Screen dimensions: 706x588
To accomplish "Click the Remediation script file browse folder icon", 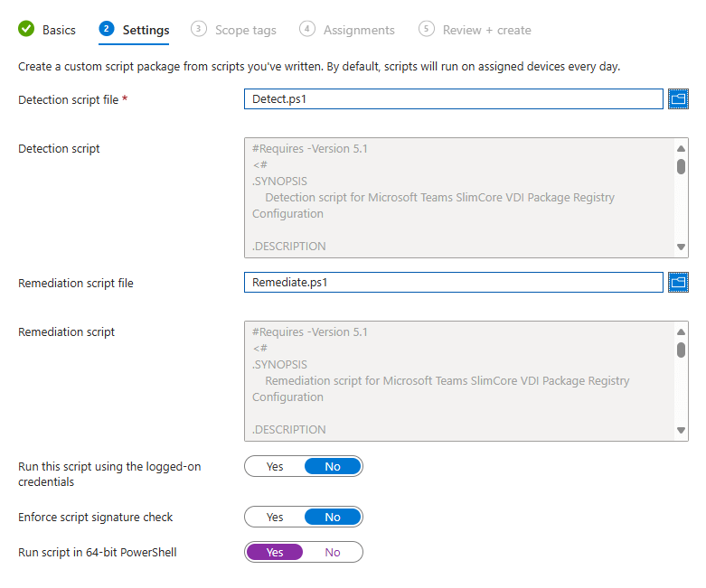I will [678, 283].
